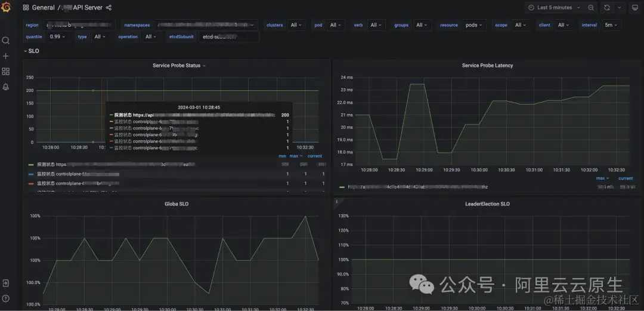Click the 130% label on LeaderElection SLO axis
This screenshot has height=311, width=644.
[x=344, y=216]
